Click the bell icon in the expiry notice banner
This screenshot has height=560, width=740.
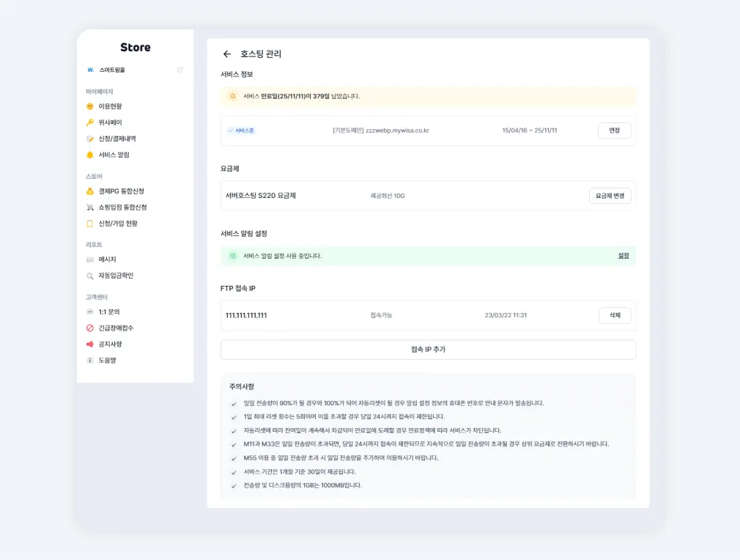click(x=233, y=96)
